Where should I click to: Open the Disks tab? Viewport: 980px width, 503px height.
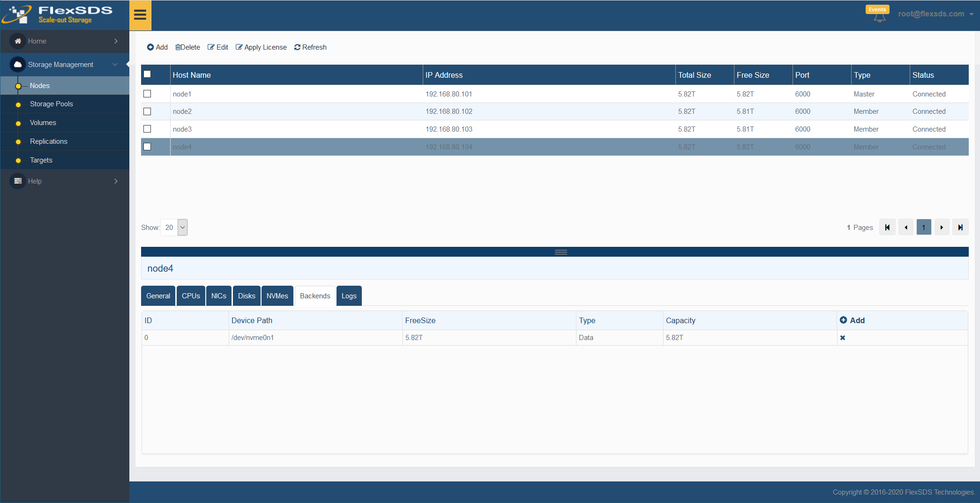pos(247,296)
